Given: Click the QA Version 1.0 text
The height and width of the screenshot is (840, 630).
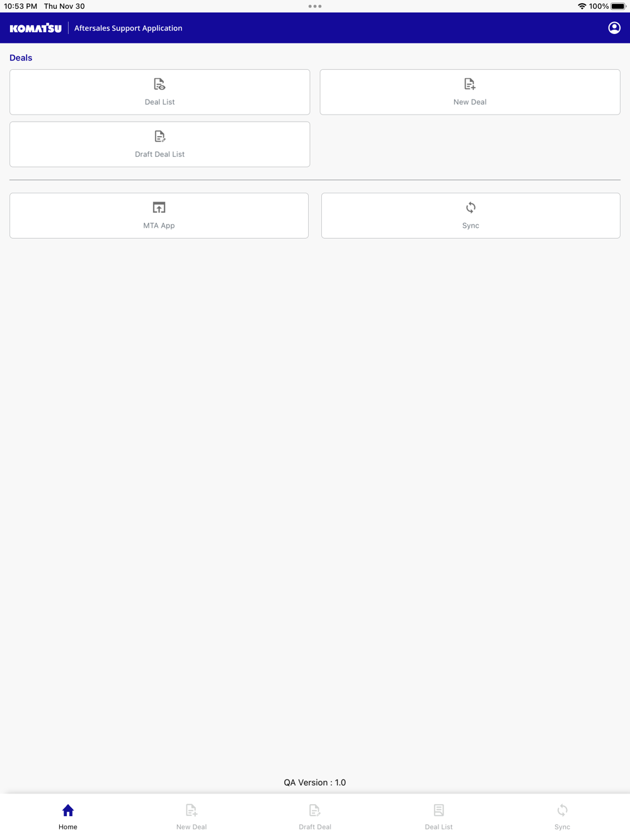Looking at the screenshot, I should click(x=315, y=782).
